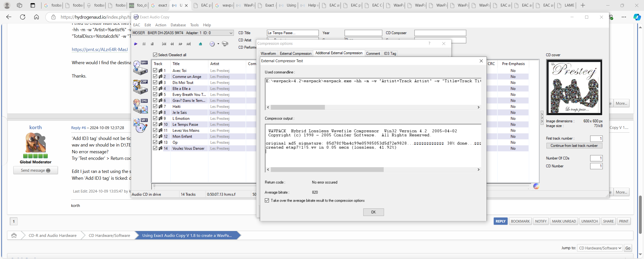
Task: Open the Tools menu in EAC
Action: [x=194, y=25]
